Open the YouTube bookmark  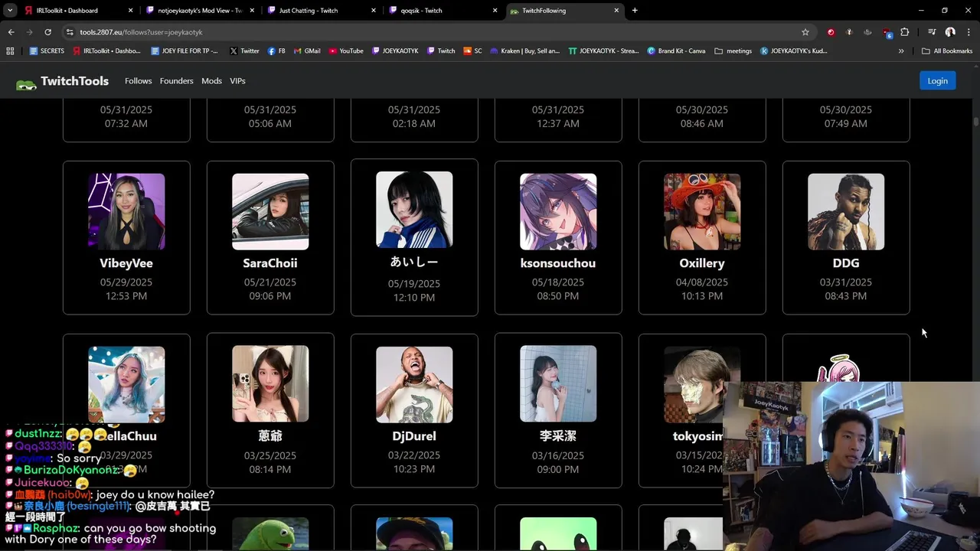click(x=346, y=51)
